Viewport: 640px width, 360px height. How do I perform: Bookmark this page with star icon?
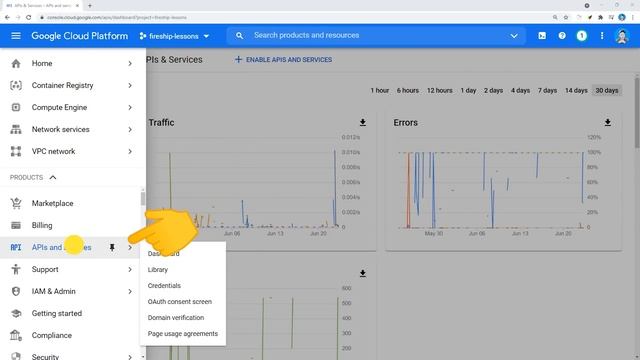coord(566,18)
